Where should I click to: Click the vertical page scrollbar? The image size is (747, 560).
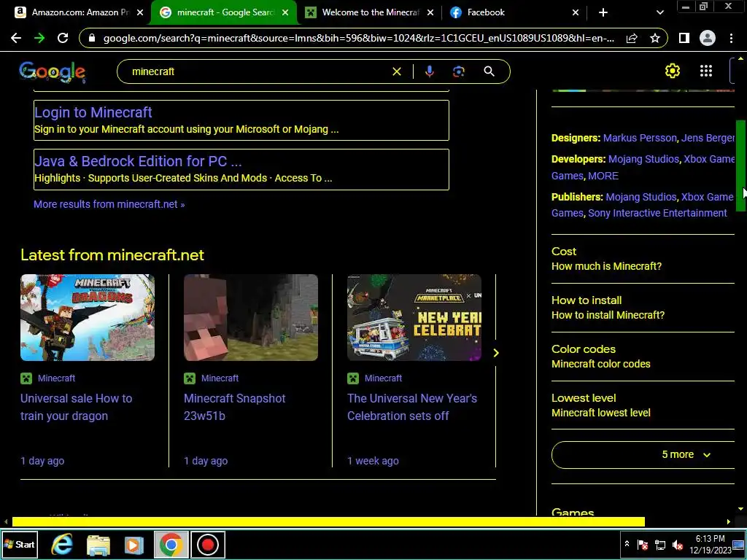click(740, 166)
